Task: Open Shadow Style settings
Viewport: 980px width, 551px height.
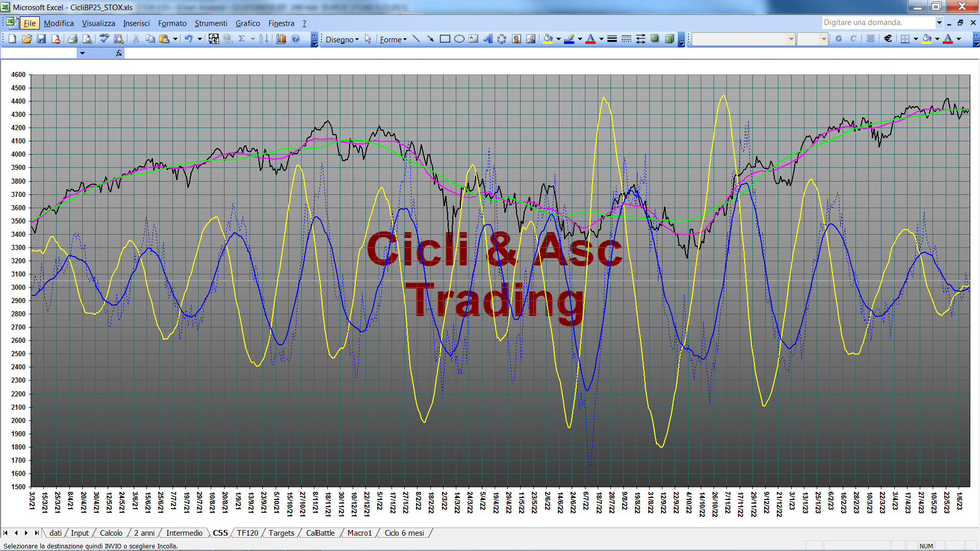Action: (655, 39)
